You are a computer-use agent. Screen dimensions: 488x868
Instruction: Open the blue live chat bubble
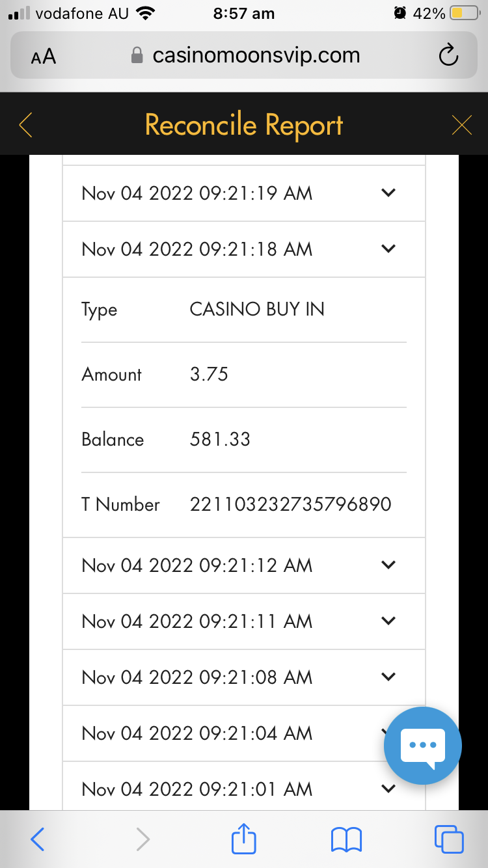[x=423, y=746]
